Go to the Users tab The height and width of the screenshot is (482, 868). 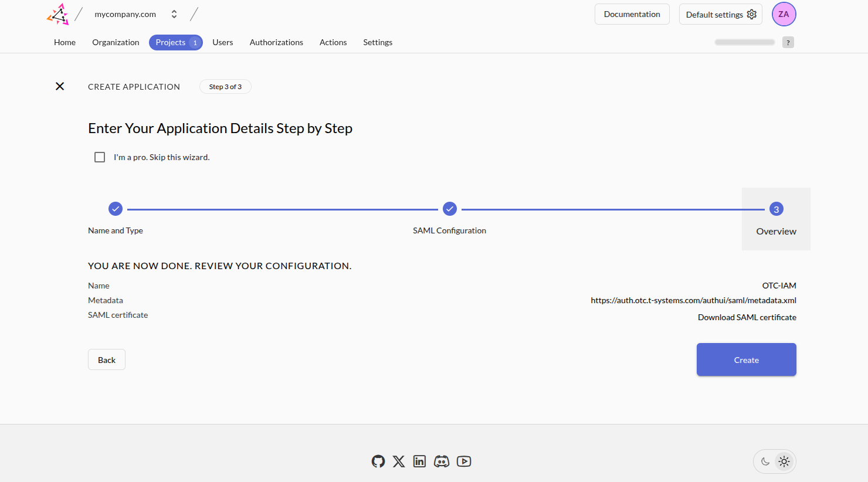click(x=222, y=42)
